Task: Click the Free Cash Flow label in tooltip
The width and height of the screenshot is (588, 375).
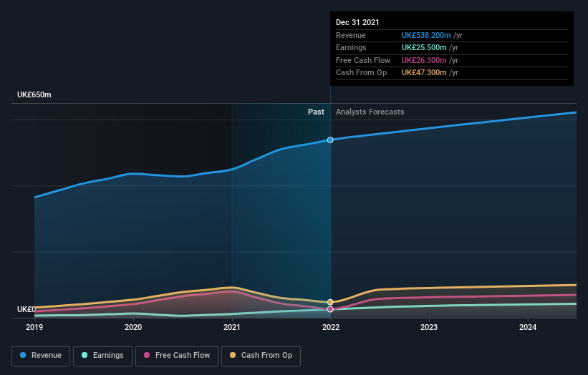Action: [x=363, y=60]
